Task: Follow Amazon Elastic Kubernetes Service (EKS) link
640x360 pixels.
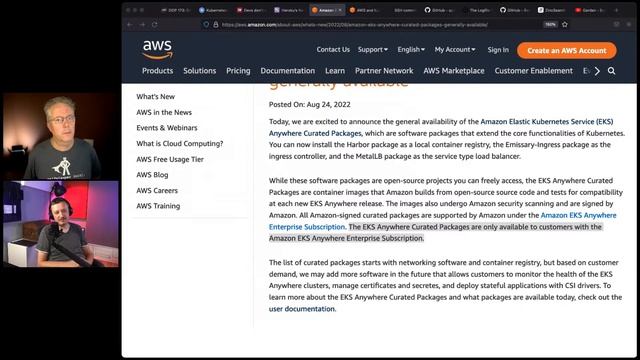Action: (547, 122)
